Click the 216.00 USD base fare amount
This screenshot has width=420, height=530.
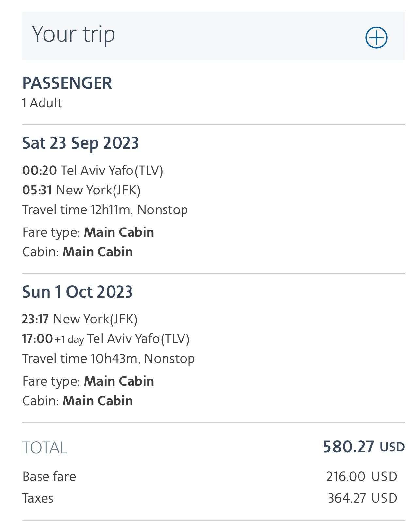click(361, 476)
